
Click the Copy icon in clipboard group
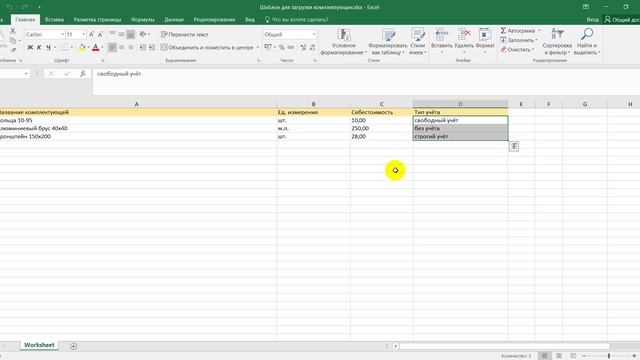(x=13, y=40)
